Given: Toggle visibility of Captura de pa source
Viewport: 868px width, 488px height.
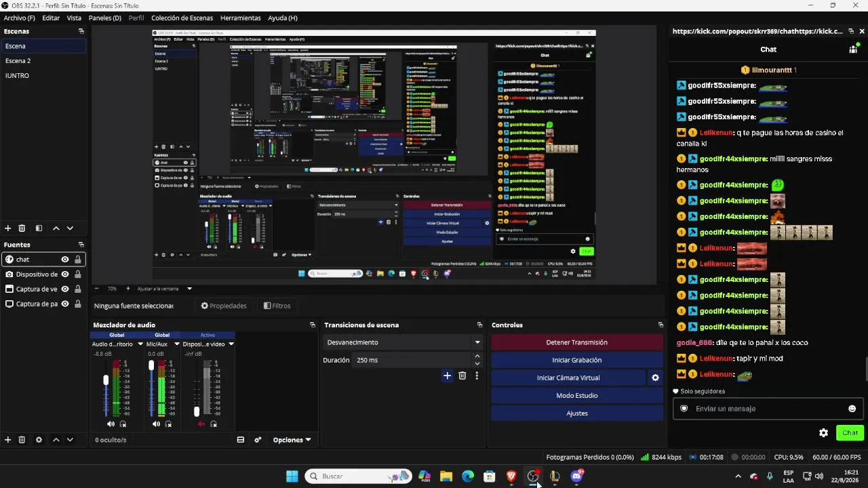Looking at the screenshot, I should (65, 304).
